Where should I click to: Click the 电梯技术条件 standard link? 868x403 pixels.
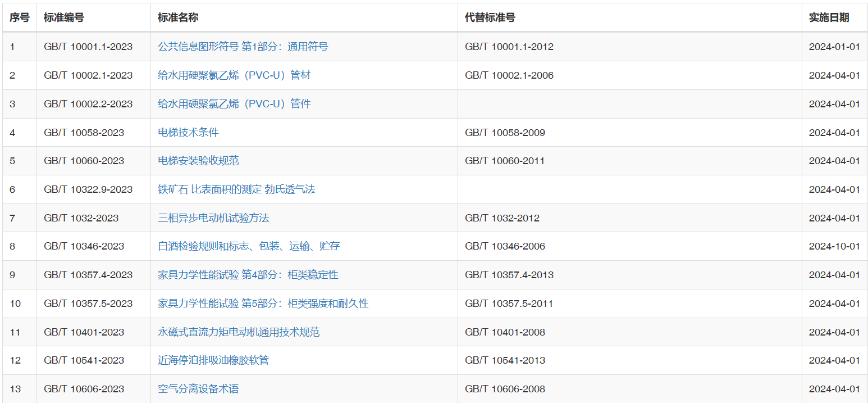point(188,133)
